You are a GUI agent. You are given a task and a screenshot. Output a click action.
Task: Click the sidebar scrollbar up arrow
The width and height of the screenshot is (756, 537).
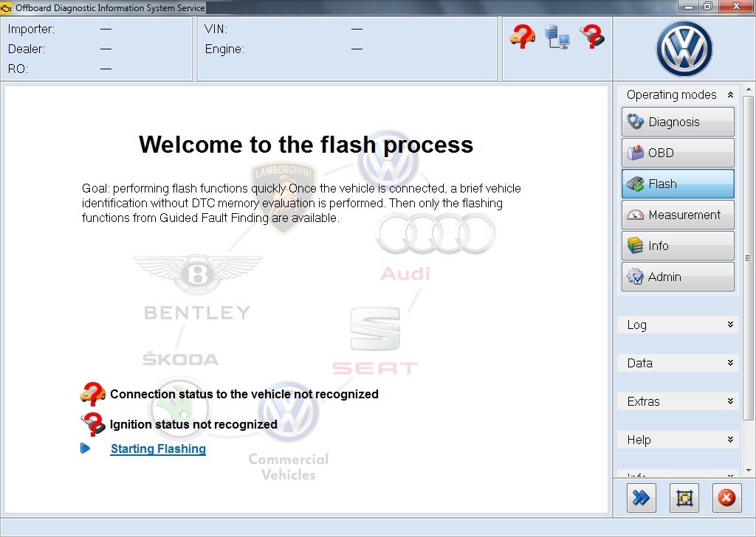pos(749,89)
